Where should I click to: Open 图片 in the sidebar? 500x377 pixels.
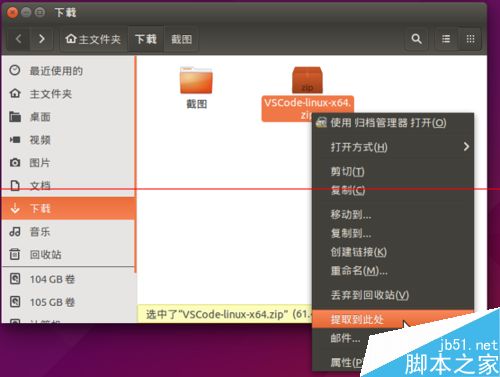[68, 163]
